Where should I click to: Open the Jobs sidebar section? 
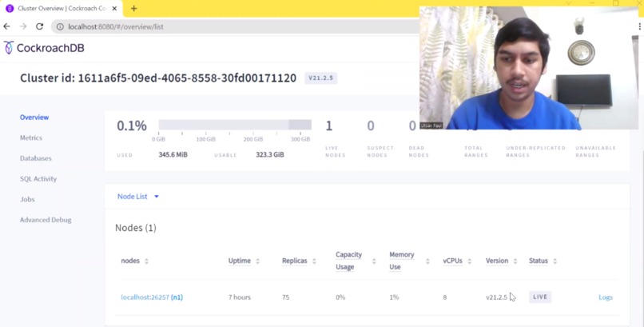coord(27,200)
